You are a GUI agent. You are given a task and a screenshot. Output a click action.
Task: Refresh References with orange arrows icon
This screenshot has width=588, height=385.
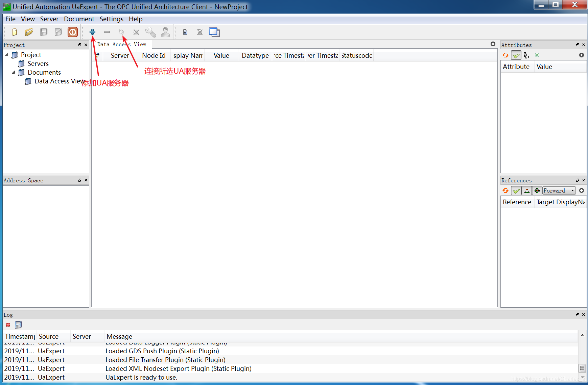(505, 190)
